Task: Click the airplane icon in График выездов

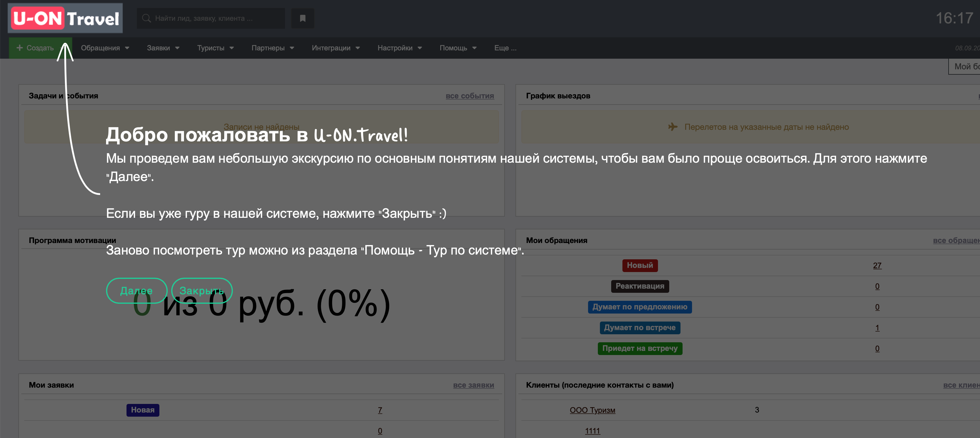Action: (x=672, y=127)
